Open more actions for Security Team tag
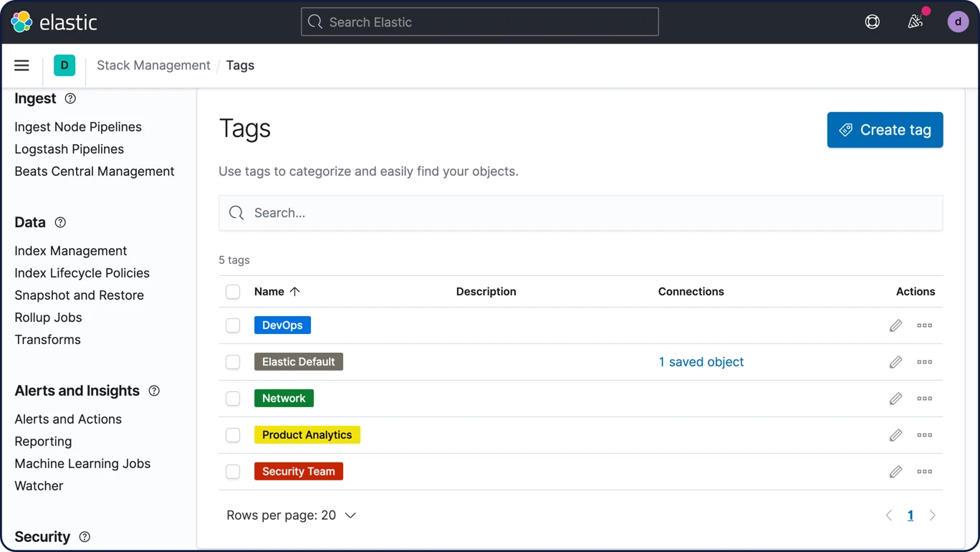 925,472
